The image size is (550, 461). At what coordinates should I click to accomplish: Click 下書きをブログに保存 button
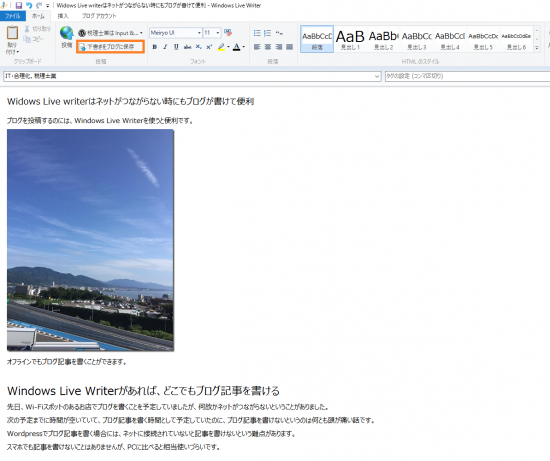(x=110, y=47)
